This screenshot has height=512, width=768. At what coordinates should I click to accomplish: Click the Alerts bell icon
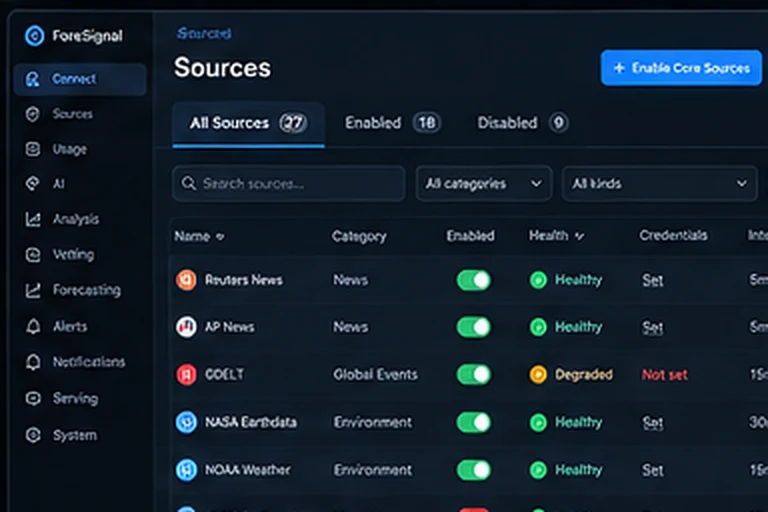click(33, 326)
